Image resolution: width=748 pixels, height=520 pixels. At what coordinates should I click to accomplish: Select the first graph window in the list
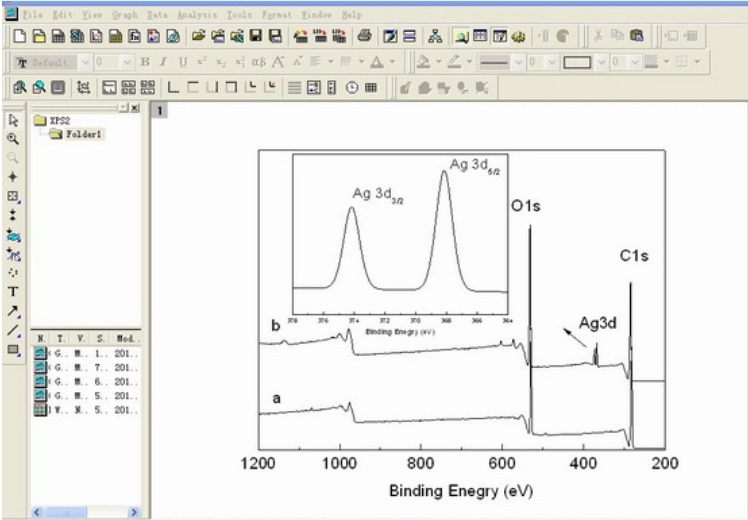coord(86,354)
